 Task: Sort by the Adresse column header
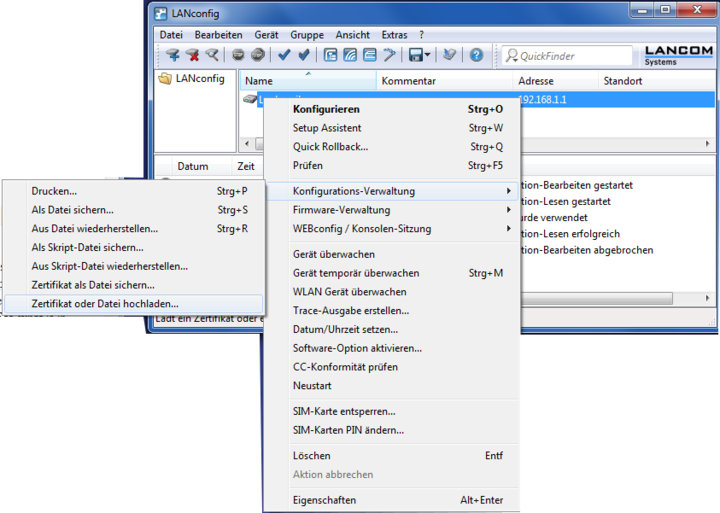tap(555, 81)
